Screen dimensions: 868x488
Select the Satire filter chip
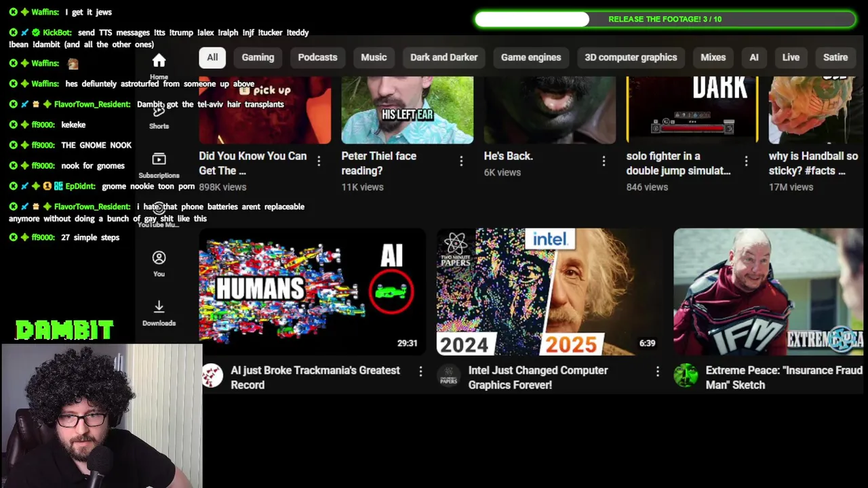click(835, 58)
